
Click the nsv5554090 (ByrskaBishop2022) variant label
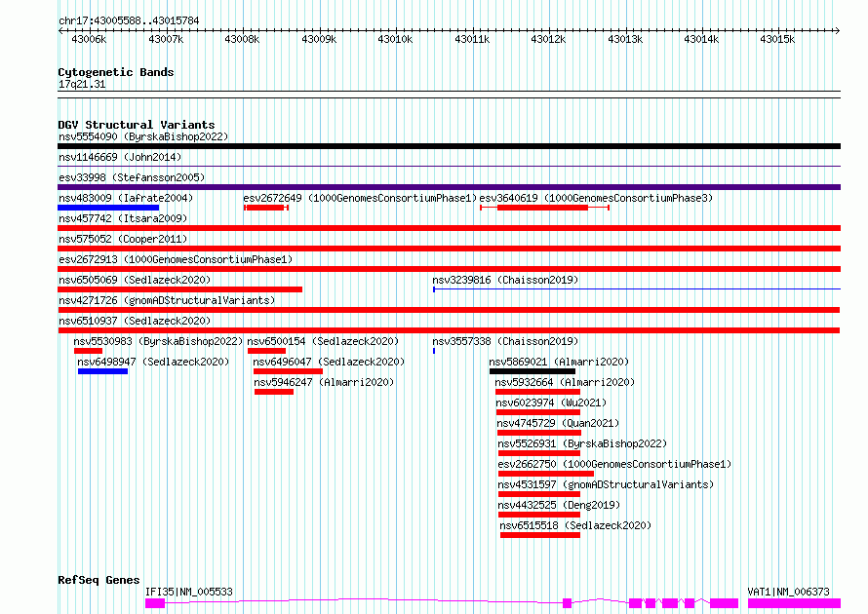(x=143, y=136)
